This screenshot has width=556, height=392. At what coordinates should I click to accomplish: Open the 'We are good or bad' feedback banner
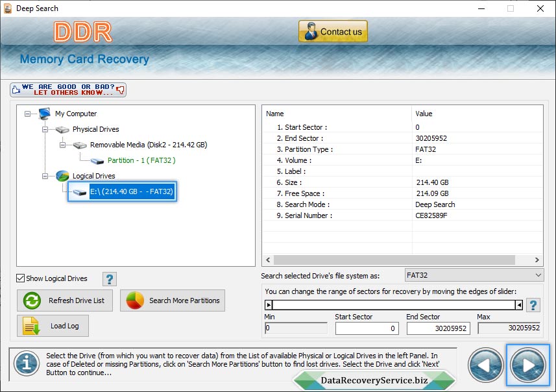(68, 90)
